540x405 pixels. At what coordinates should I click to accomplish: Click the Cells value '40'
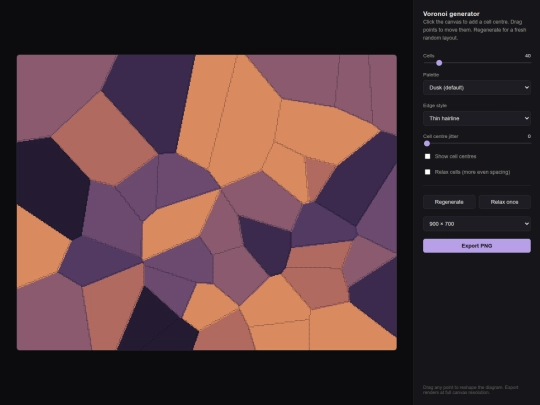528,56
